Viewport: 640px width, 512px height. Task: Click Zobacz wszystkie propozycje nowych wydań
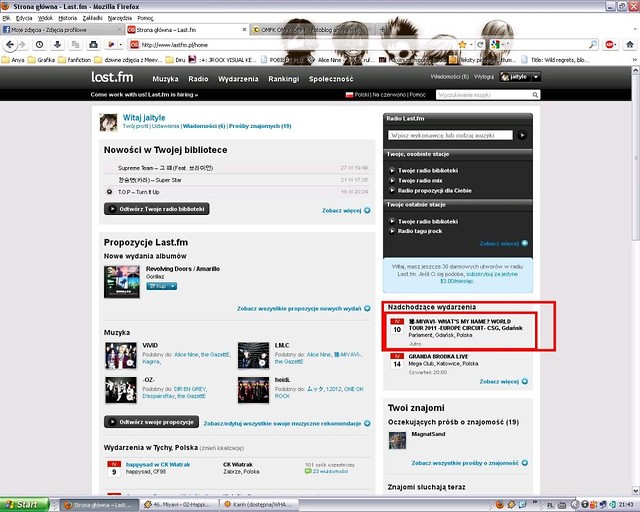point(304,308)
